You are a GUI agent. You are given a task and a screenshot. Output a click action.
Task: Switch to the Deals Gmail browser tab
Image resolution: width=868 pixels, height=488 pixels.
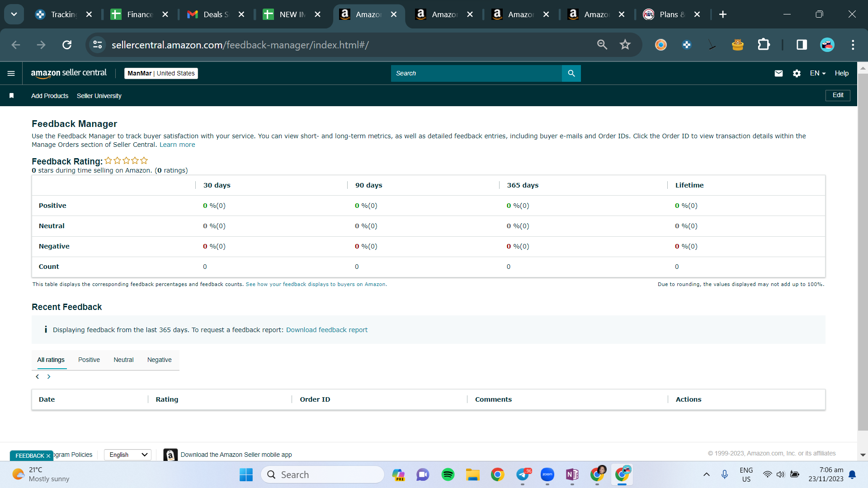point(216,14)
